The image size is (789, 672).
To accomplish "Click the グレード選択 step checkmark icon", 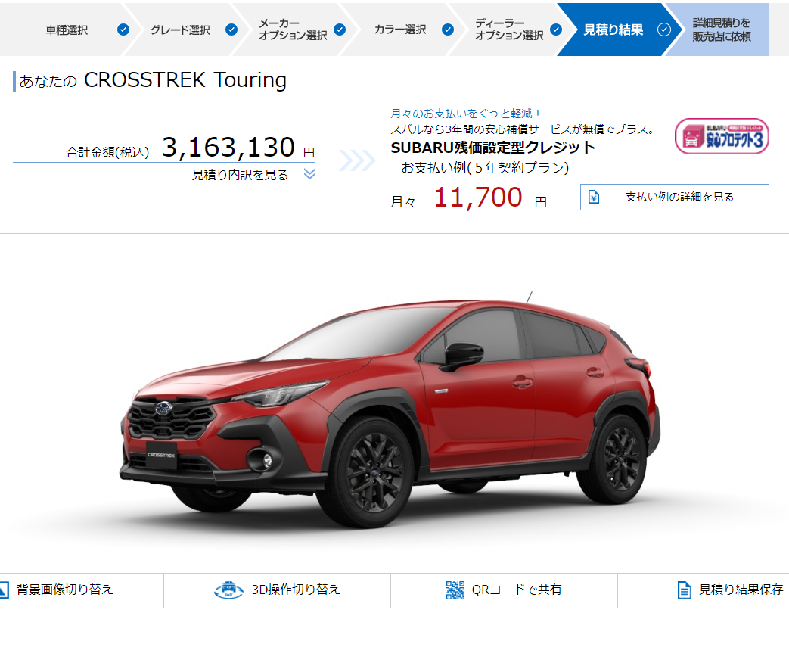I will click(x=231, y=30).
